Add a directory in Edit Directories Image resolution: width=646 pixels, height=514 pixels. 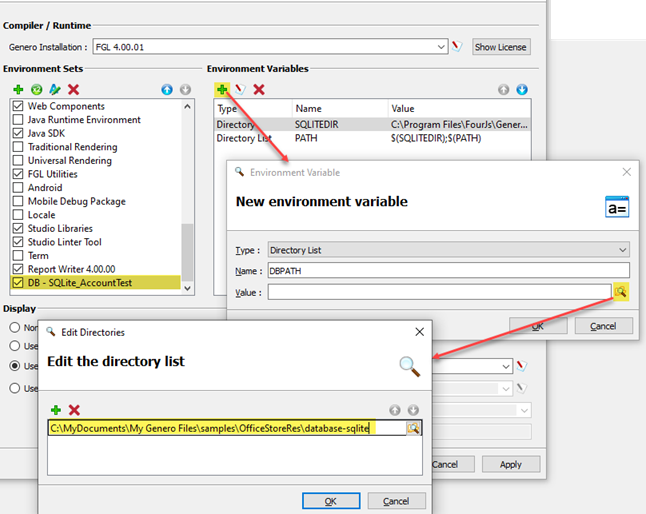[x=56, y=410]
